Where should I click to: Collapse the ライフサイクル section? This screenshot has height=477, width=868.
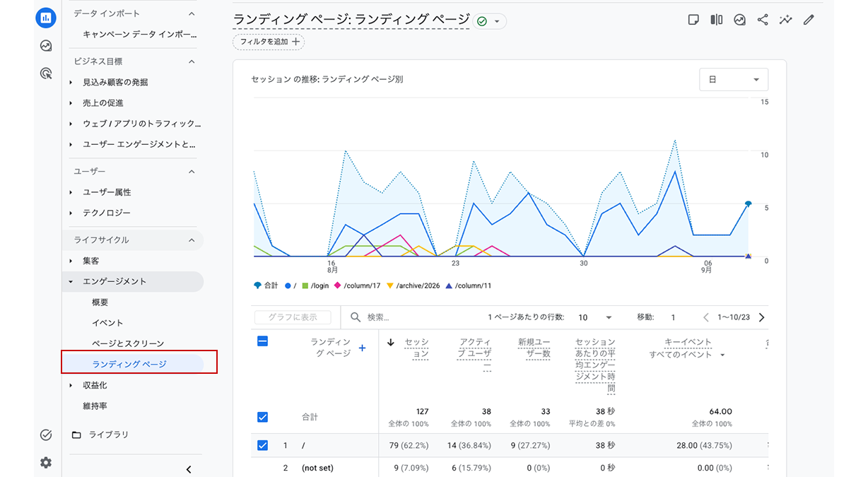(x=192, y=240)
